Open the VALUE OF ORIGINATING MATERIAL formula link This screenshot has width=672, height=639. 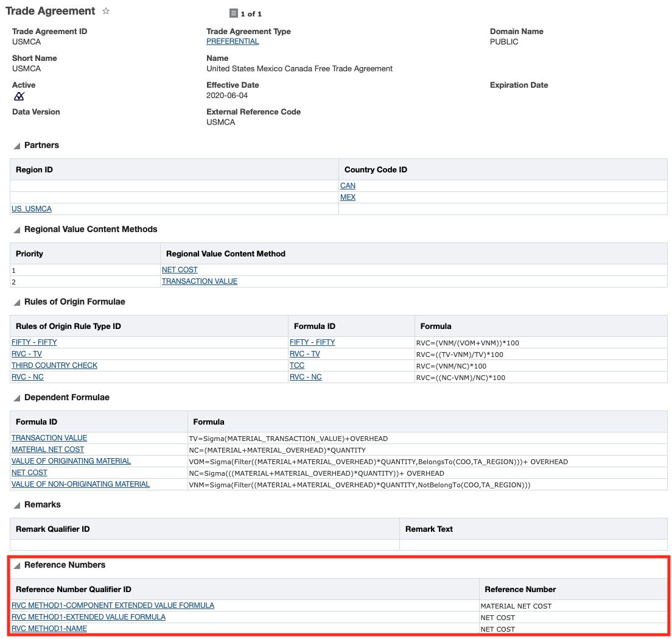click(71, 461)
